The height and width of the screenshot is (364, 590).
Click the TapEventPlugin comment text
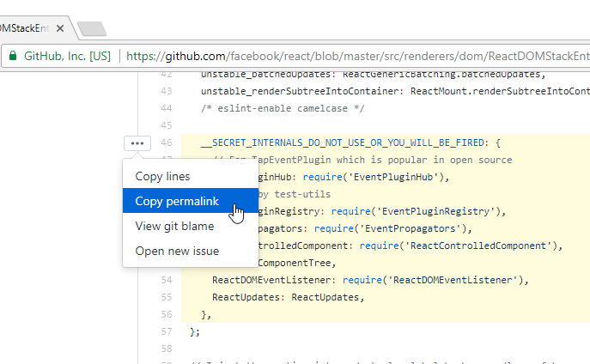pyautogui.click(x=382, y=161)
